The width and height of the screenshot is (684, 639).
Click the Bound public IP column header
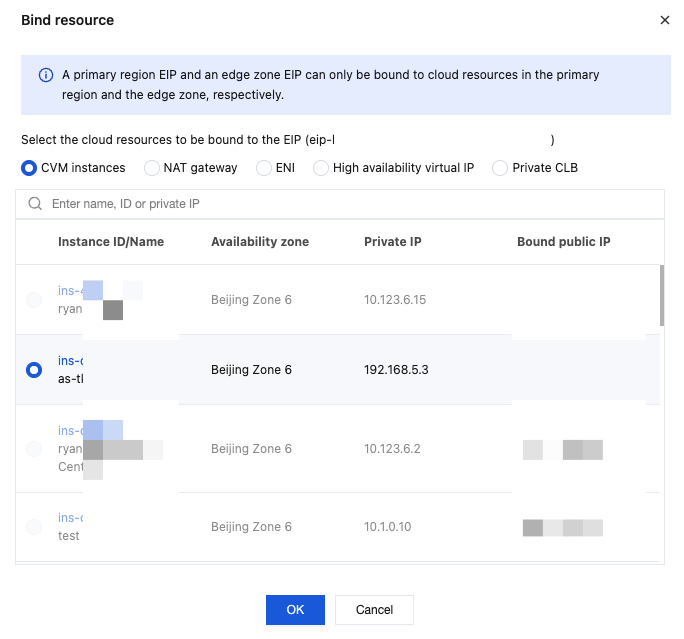(x=564, y=242)
